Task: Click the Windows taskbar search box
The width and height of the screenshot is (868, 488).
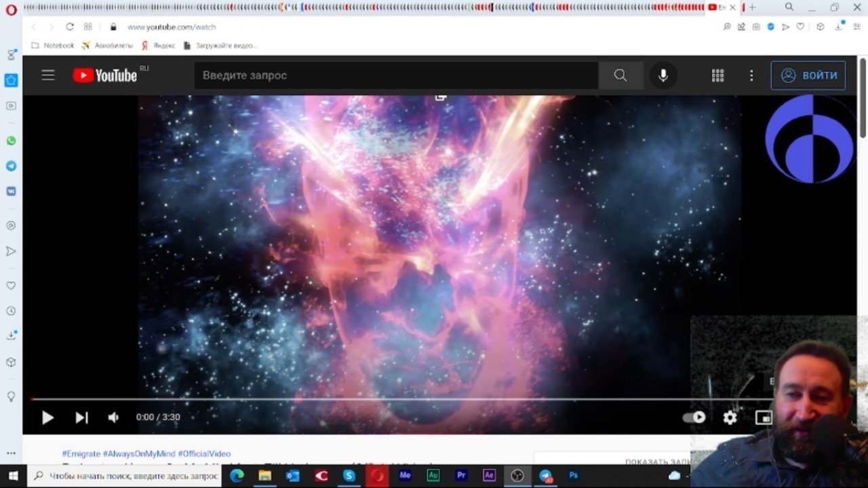Action: (125, 476)
